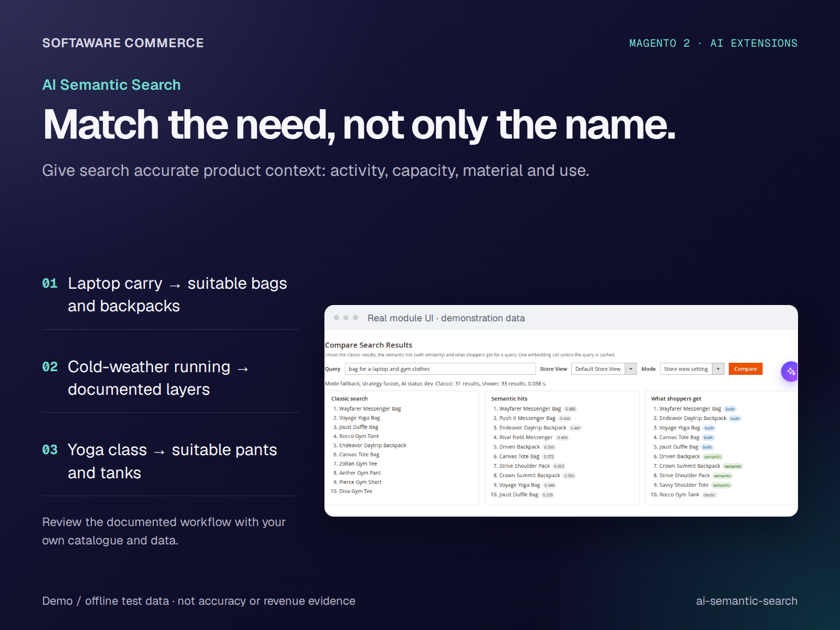Click the Real module UI window title
The height and width of the screenshot is (630, 840).
446,318
